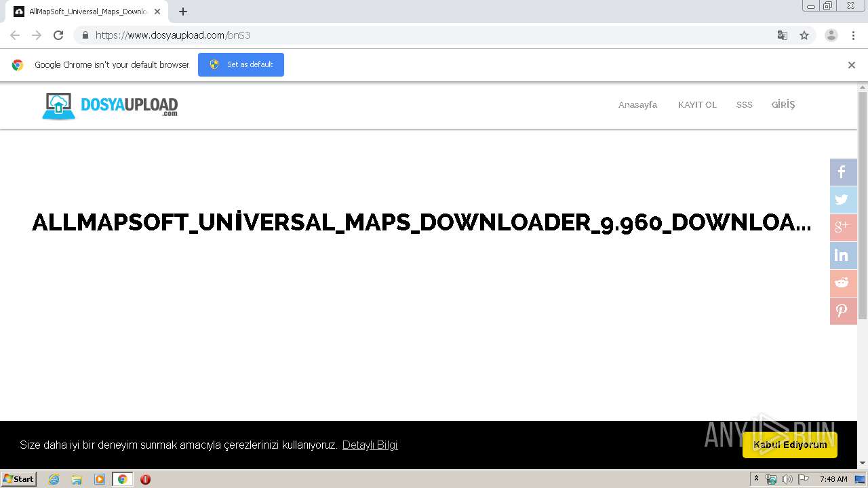Open Action Center flag icon
868x488 pixels.
(x=804, y=479)
